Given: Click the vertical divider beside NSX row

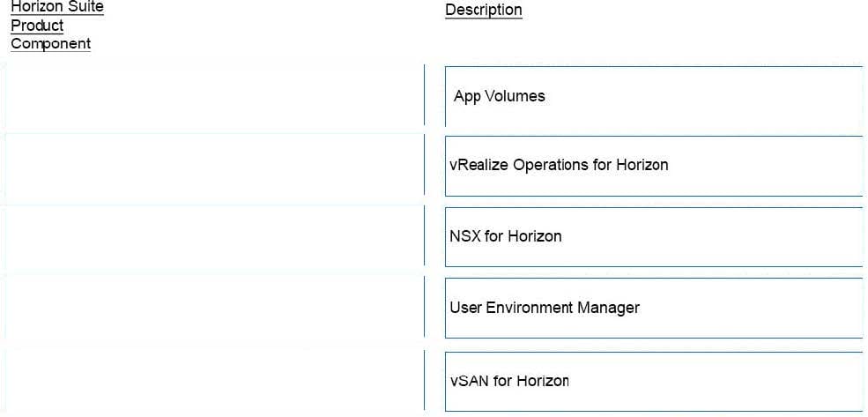Looking at the screenshot, I should click(x=425, y=235).
